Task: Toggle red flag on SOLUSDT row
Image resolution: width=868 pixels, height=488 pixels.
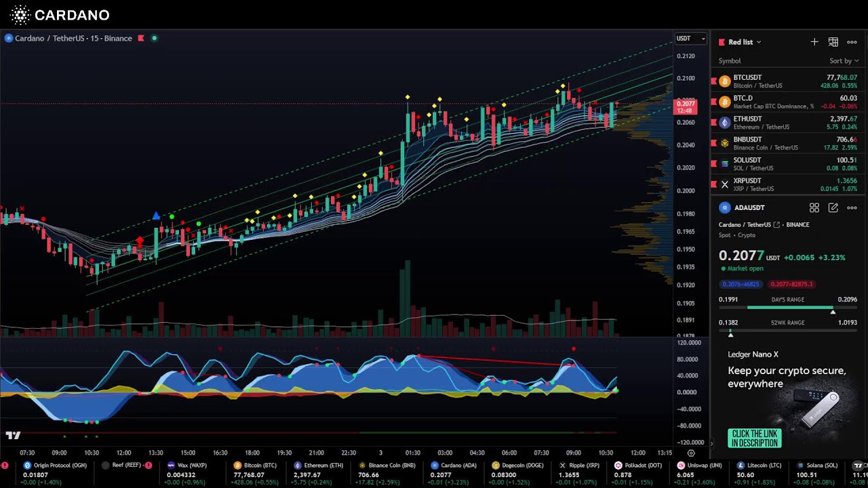Action: [x=713, y=164]
